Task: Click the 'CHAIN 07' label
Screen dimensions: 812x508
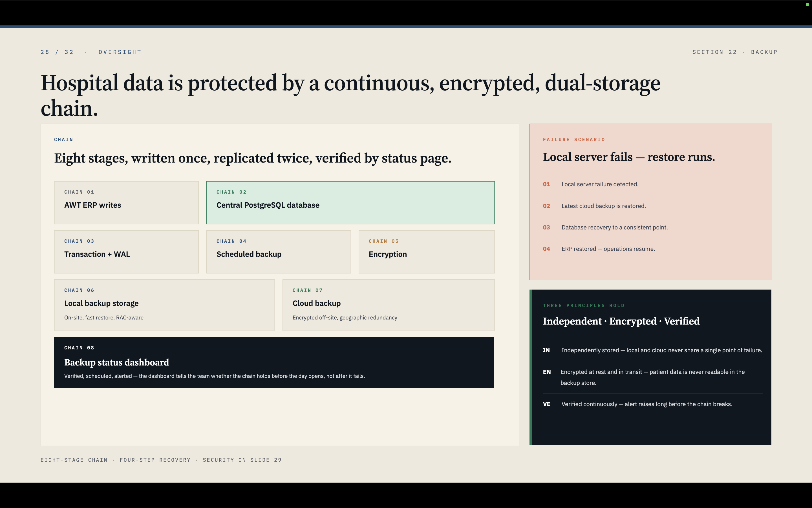Action: 307,290
